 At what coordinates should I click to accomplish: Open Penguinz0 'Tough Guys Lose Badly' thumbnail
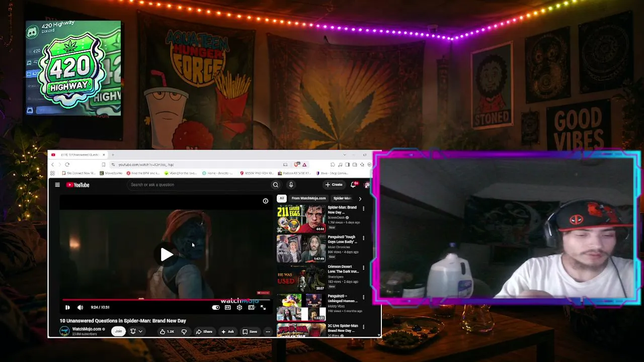tap(301, 248)
